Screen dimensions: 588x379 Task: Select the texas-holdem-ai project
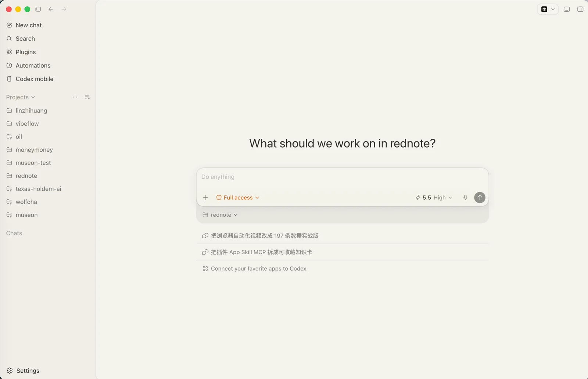tap(47, 189)
